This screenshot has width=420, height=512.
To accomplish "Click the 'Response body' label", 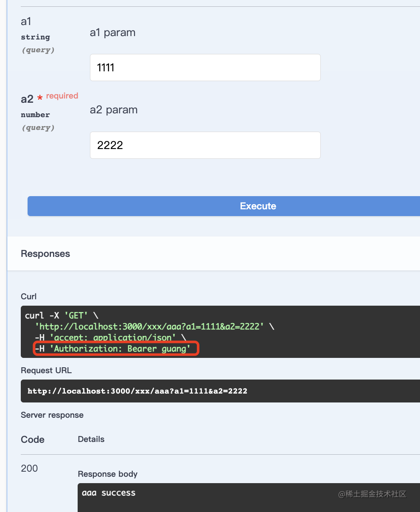I will pos(108,474).
